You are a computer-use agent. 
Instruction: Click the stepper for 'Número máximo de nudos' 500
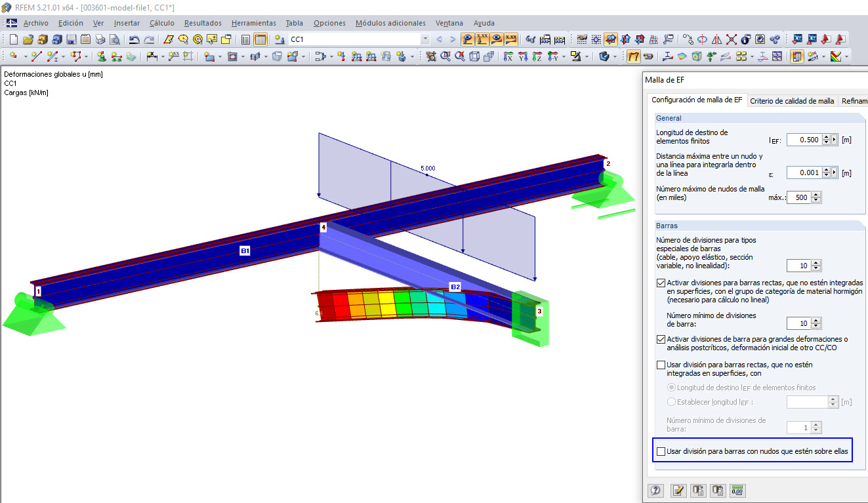tap(816, 197)
